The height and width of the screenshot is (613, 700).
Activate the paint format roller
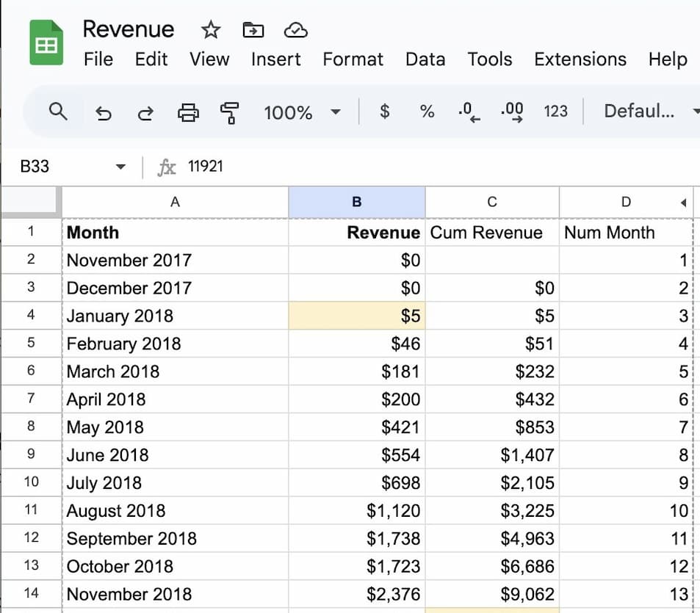(230, 112)
